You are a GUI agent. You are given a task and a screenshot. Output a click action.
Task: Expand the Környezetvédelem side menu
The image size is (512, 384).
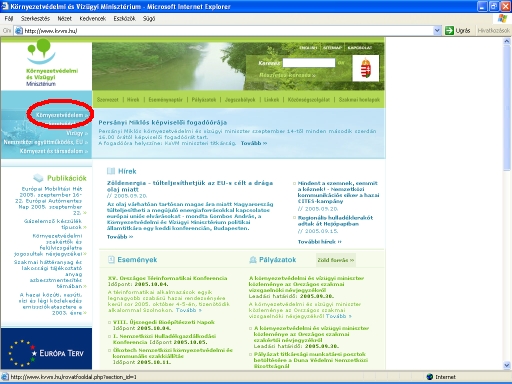pyautogui.click(x=62, y=115)
